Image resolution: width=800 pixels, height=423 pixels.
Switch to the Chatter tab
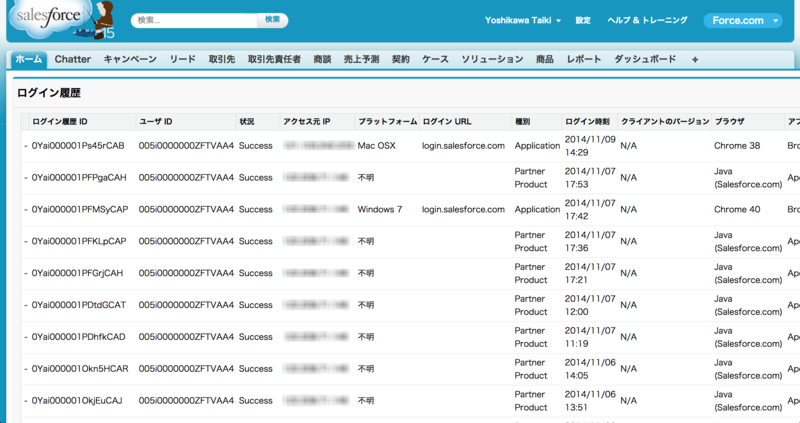72,59
